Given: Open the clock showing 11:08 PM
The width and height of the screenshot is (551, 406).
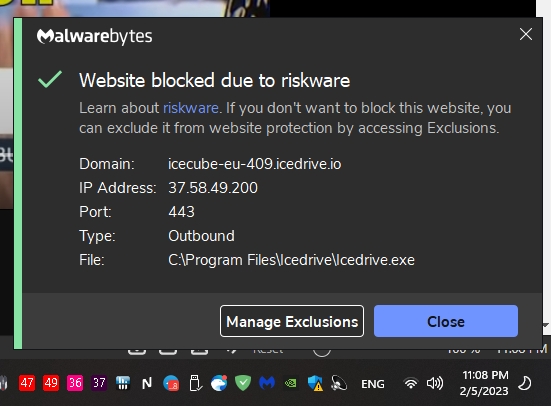Looking at the screenshot, I should (x=485, y=383).
